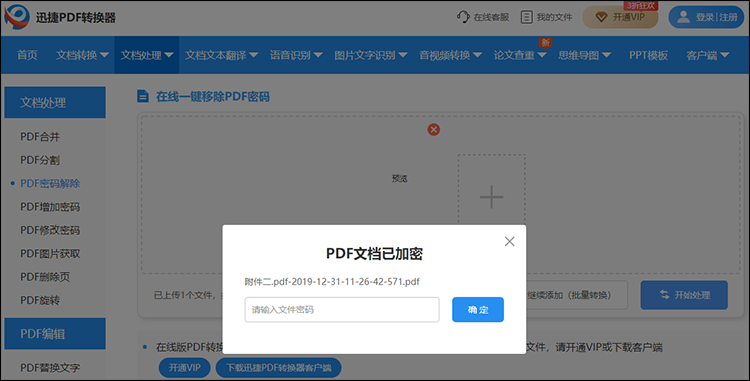
Task: Click the 在线一键移除PDF密码 heading
Action: [x=213, y=97]
